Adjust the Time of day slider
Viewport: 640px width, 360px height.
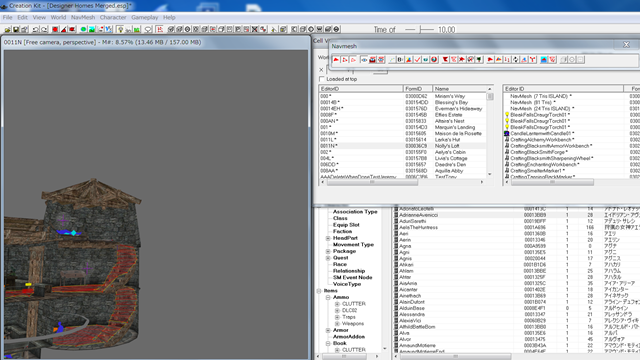tap(420, 29)
